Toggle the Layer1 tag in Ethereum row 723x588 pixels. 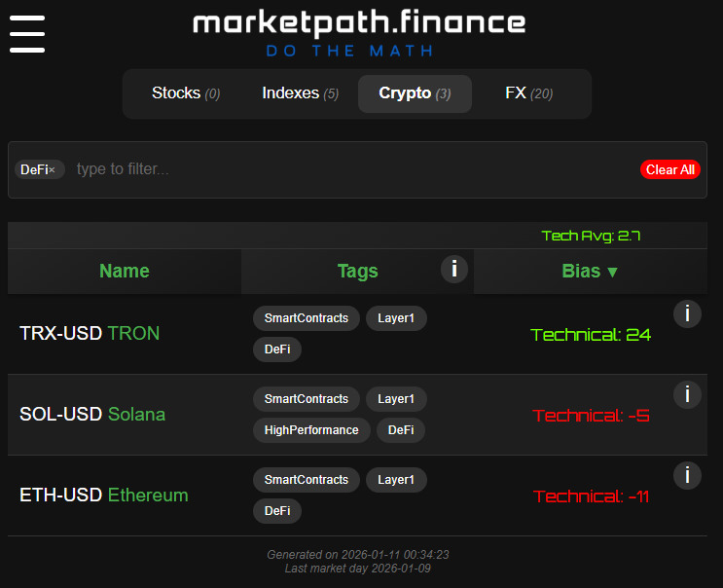click(396, 480)
